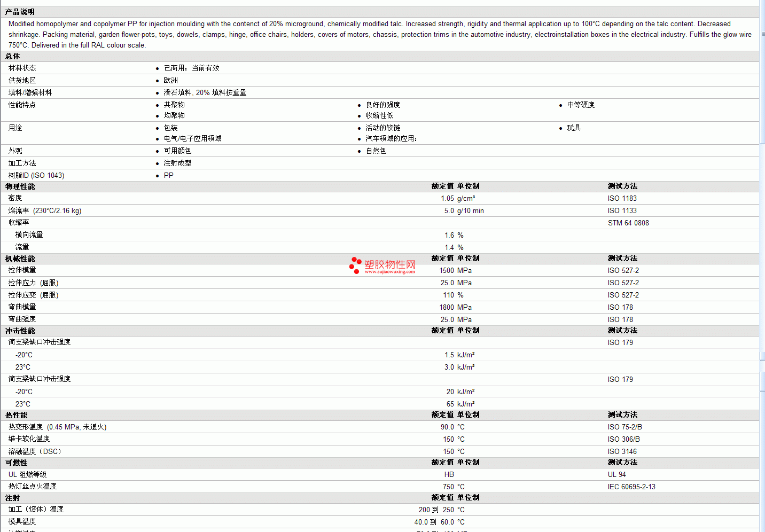Select the 总体 section header
Screen dimensions: 765x532
pyautogui.click(x=13, y=56)
